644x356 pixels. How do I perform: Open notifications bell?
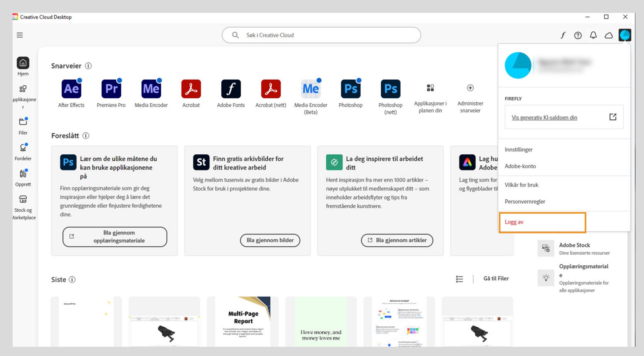593,35
